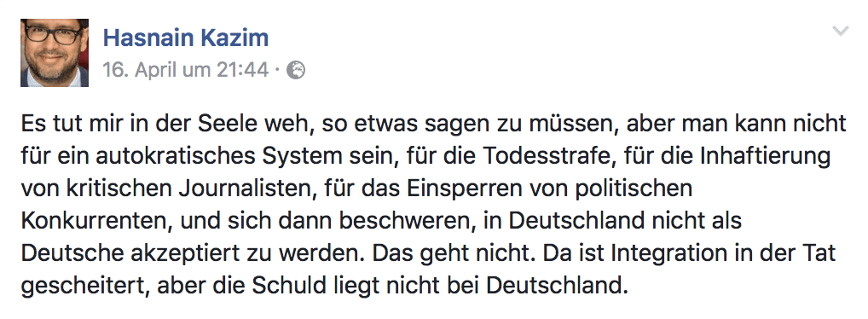The width and height of the screenshot is (868, 319).
Task: Click the public globe privacy icon
Action: [x=296, y=70]
